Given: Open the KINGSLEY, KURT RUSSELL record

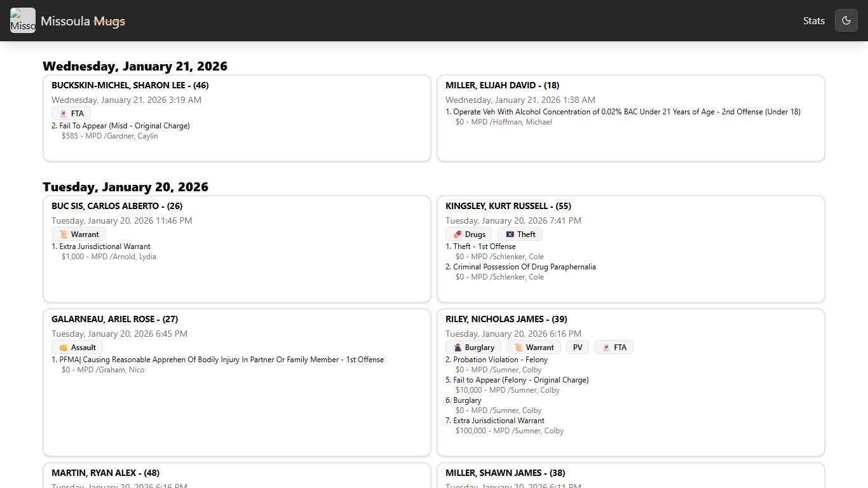Looking at the screenshot, I should (508, 206).
